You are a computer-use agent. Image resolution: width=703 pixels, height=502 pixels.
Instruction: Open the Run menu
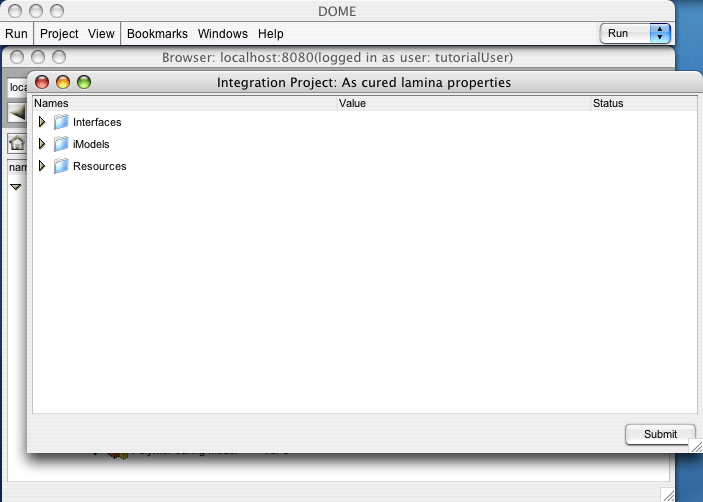point(16,34)
